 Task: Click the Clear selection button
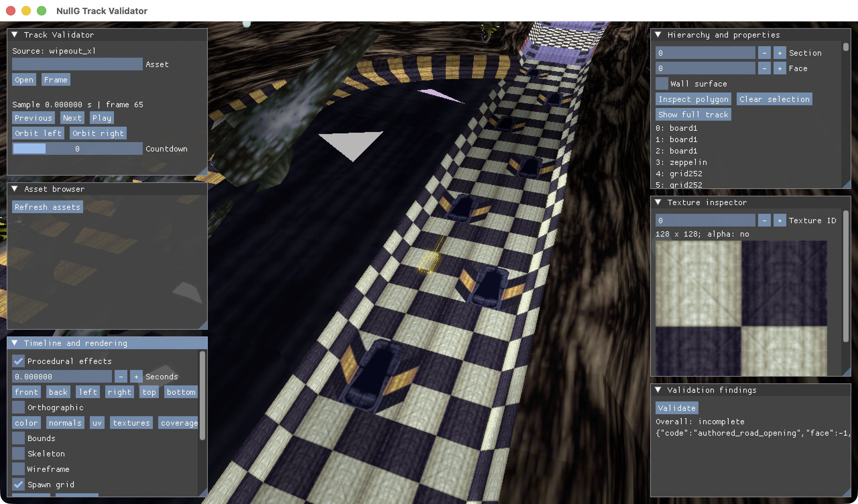774,99
